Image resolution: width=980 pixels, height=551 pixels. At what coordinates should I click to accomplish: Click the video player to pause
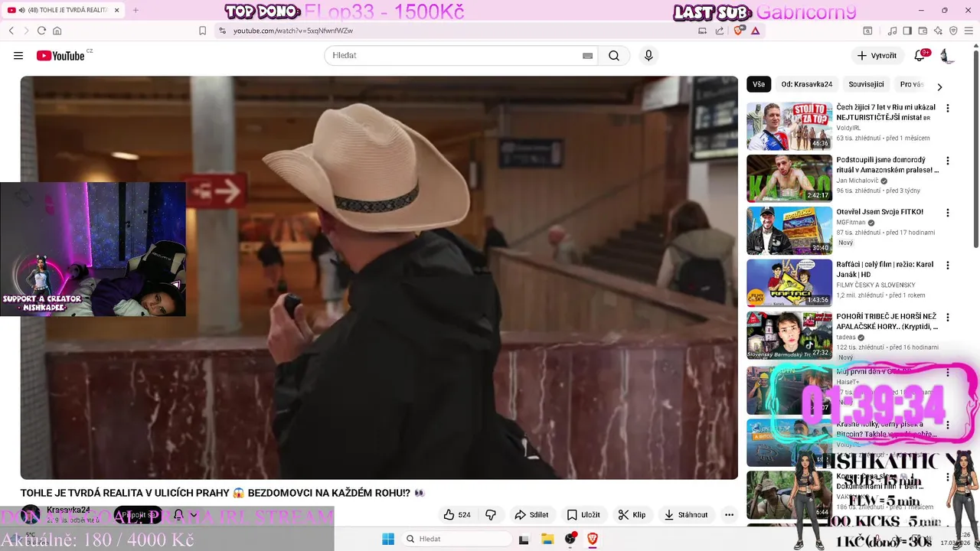pos(379,277)
